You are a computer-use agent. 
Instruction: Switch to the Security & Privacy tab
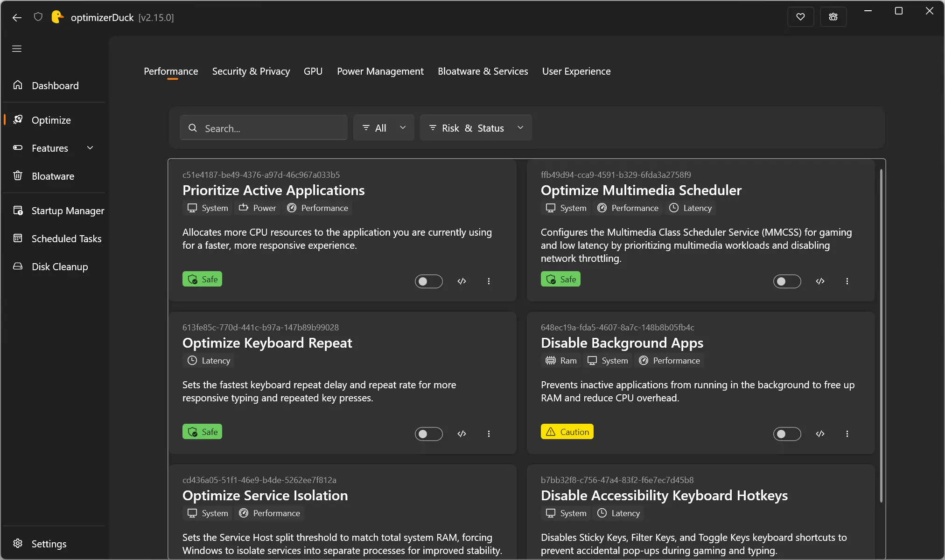[251, 71]
